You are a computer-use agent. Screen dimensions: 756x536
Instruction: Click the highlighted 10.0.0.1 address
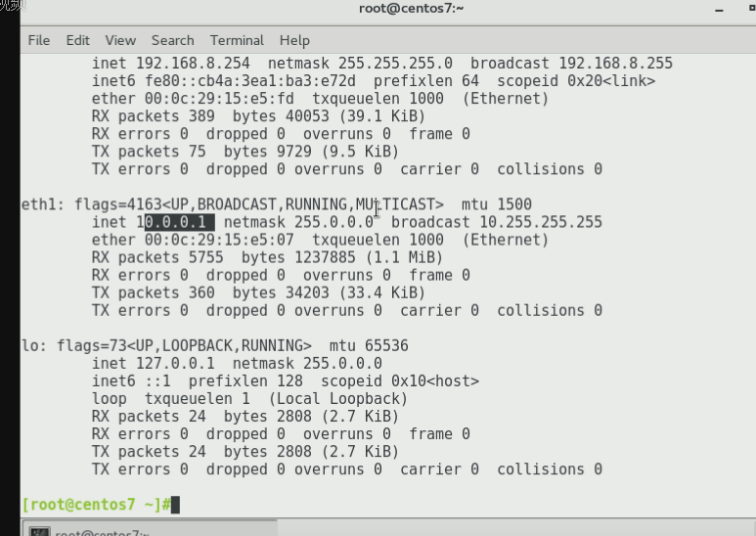pyautogui.click(x=175, y=222)
